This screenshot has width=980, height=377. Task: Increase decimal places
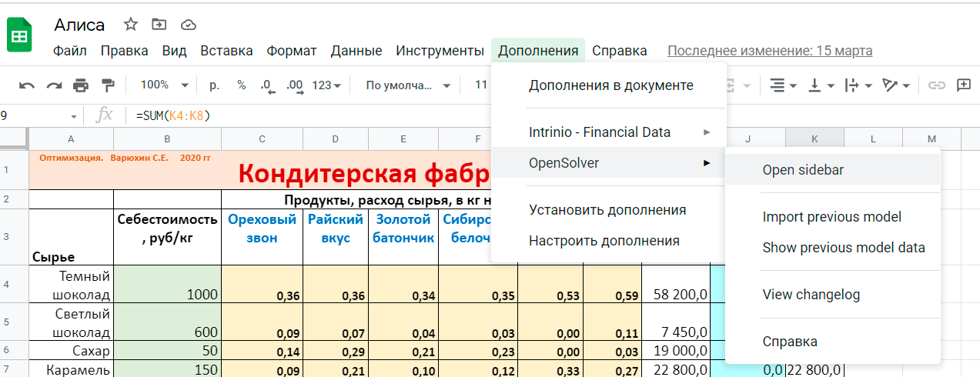coord(294,85)
